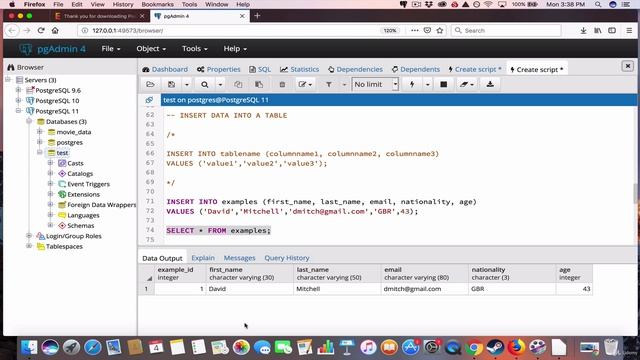Click the email column header
The width and height of the screenshot is (640, 360).
(424, 273)
